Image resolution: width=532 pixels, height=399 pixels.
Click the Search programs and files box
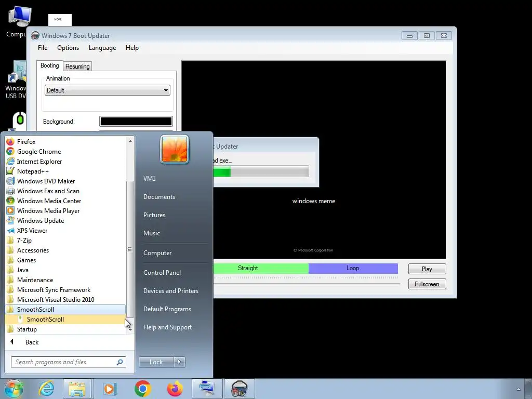pos(68,362)
